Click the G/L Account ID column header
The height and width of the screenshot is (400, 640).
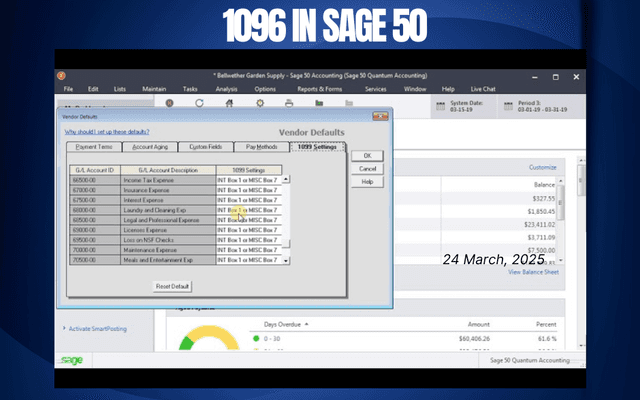pyautogui.click(x=94, y=170)
